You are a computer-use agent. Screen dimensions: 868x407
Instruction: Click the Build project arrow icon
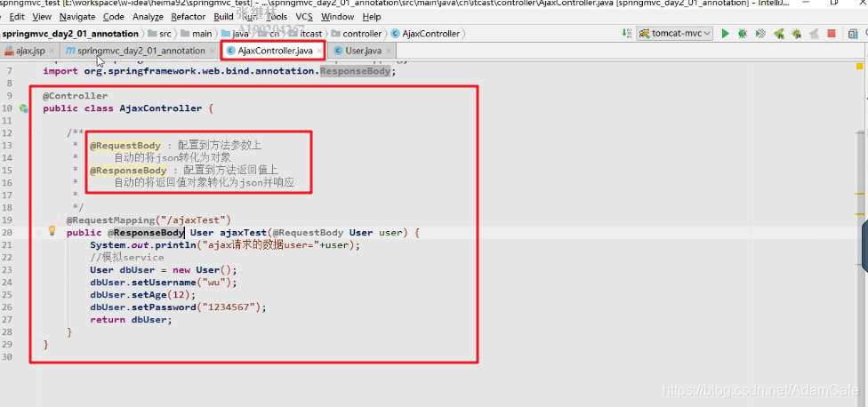click(x=627, y=34)
